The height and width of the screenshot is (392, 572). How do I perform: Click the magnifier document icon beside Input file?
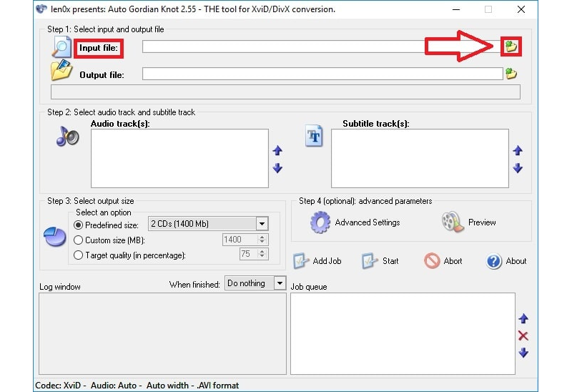[x=61, y=47]
